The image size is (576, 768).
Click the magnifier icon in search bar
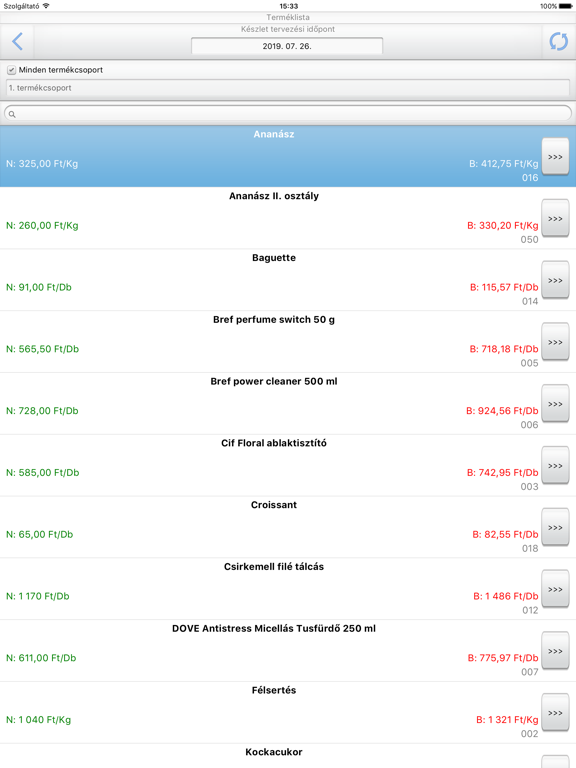click(x=12, y=114)
